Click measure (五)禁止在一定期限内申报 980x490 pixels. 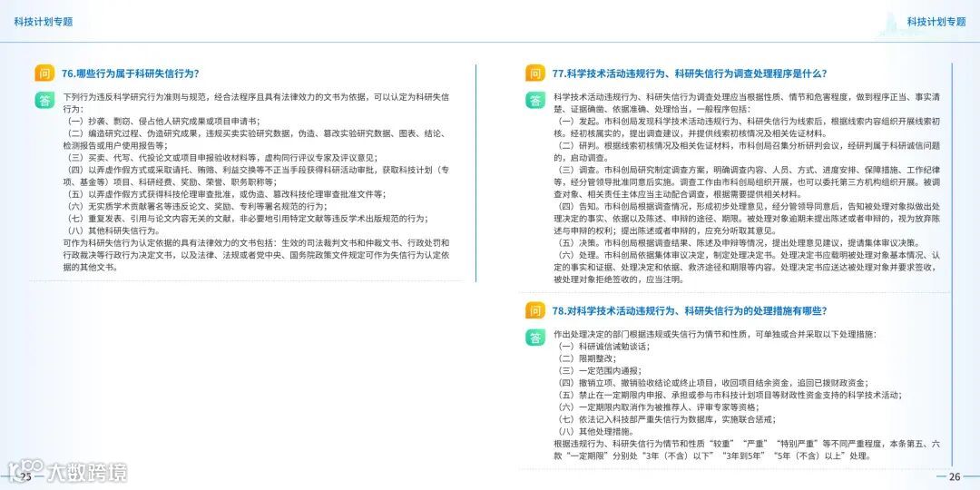pyautogui.click(x=729, y=395)
